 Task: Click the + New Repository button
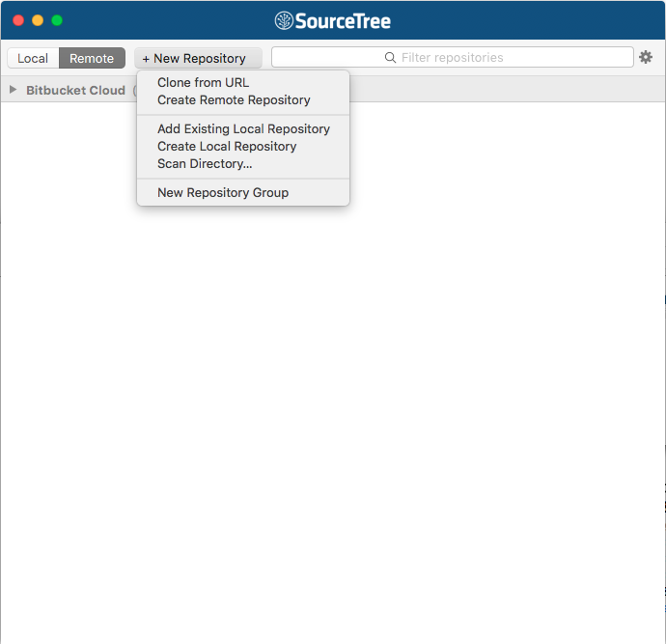tap(198, 58)
